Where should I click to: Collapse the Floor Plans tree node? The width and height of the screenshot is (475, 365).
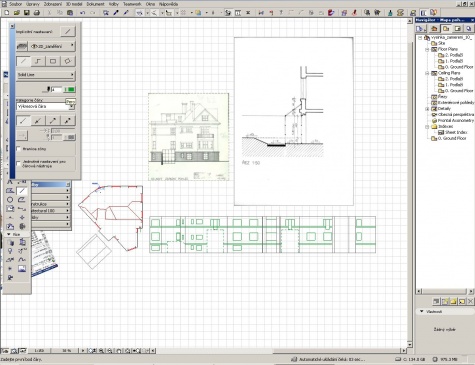(427, 49)
